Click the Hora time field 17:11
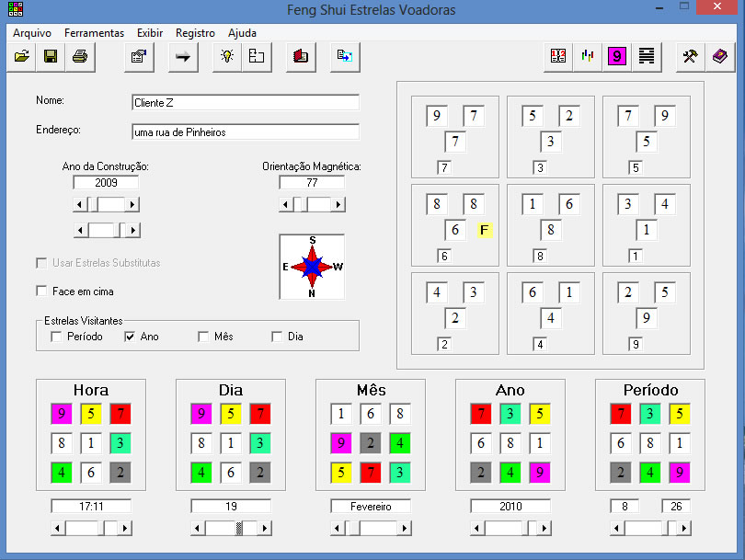 click(x=91, y=507)
